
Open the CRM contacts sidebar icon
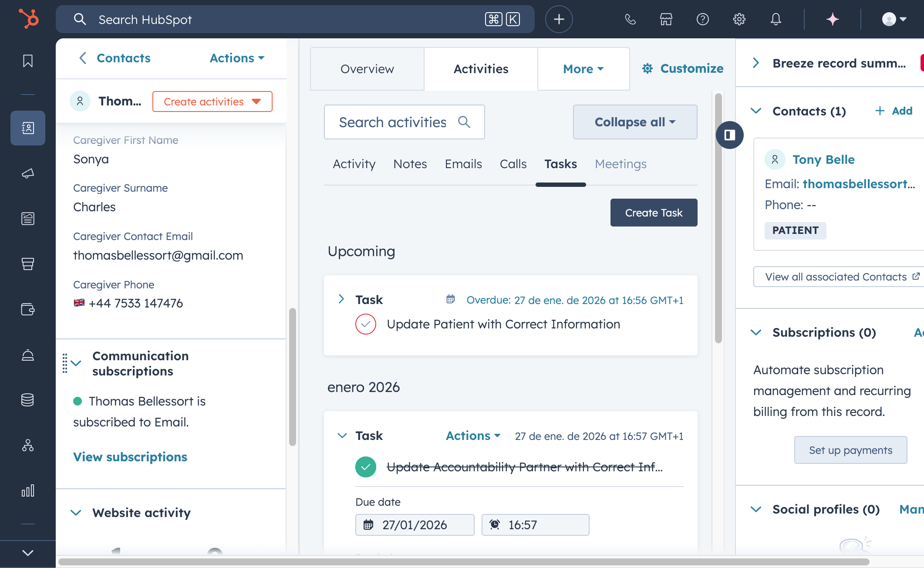(x=28, y=128)
